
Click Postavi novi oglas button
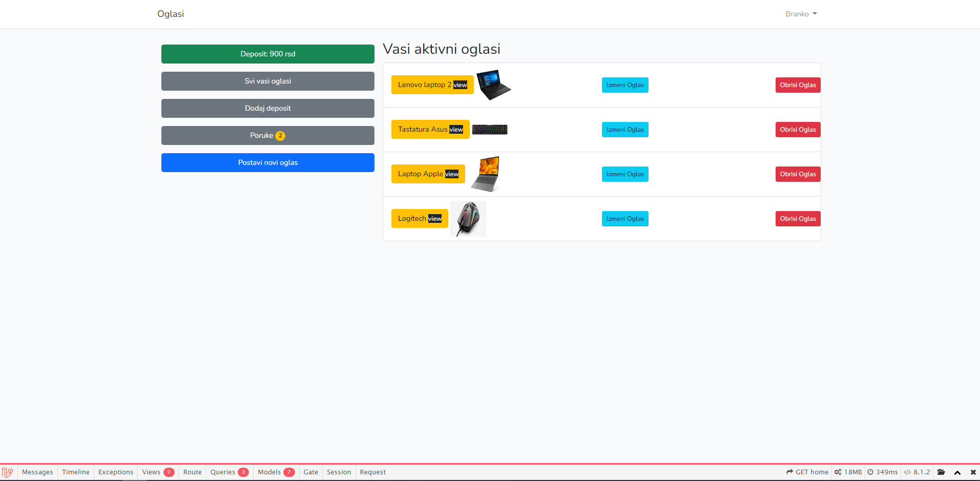267,162
